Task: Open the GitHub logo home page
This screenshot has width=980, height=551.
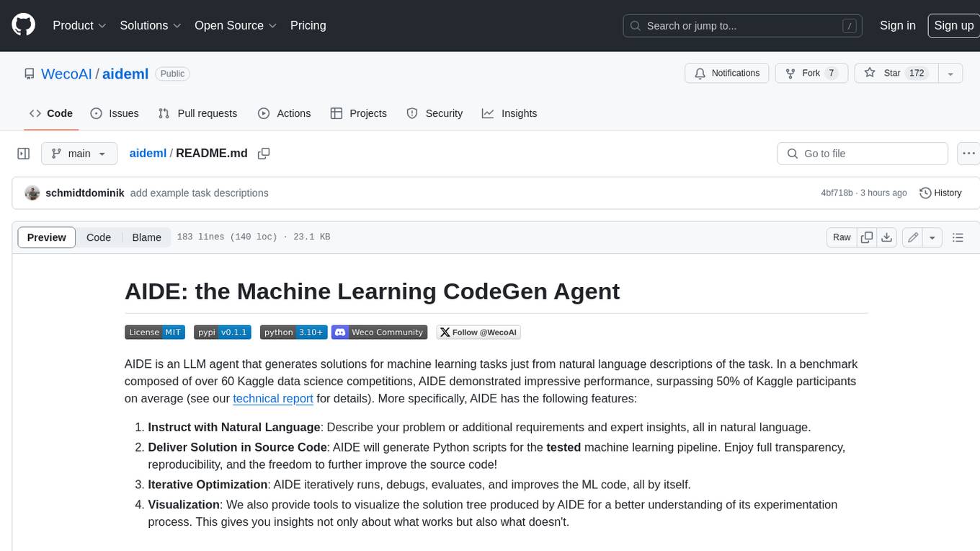Action: pyautogui.click(x=23, y=25)
